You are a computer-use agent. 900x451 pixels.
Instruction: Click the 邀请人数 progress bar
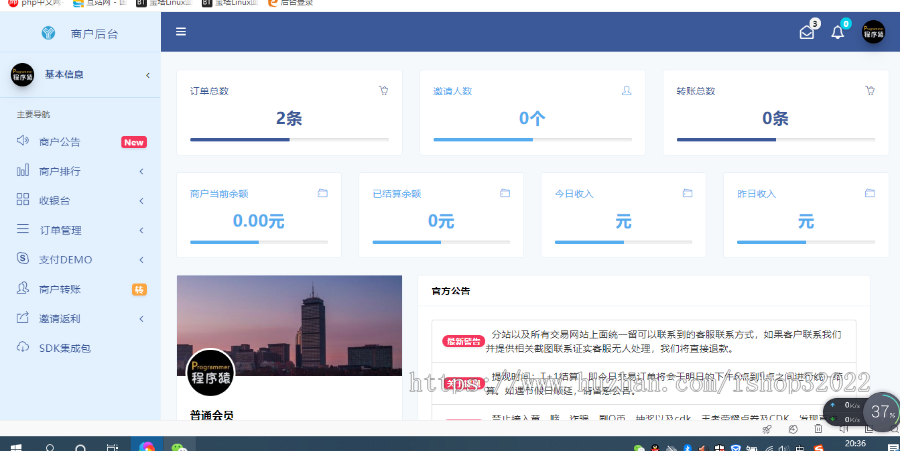point(533,139)
